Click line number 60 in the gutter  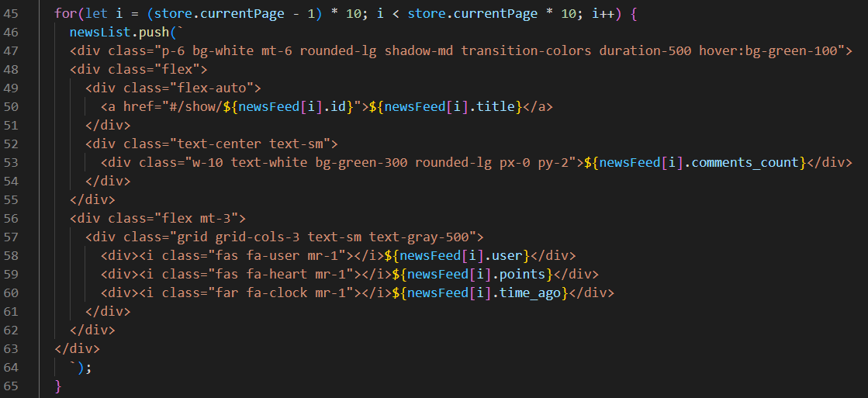(11, 292)
